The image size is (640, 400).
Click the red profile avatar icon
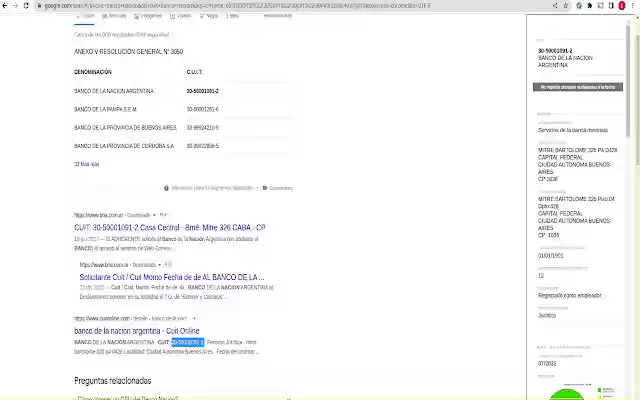pos(622,6)
